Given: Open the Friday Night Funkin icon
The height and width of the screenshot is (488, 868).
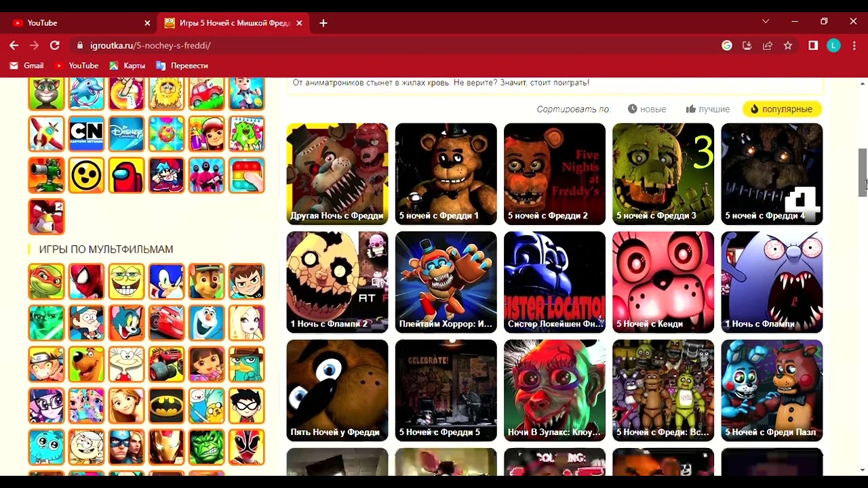Looking at the screenshot, I should tap(166, 175).
